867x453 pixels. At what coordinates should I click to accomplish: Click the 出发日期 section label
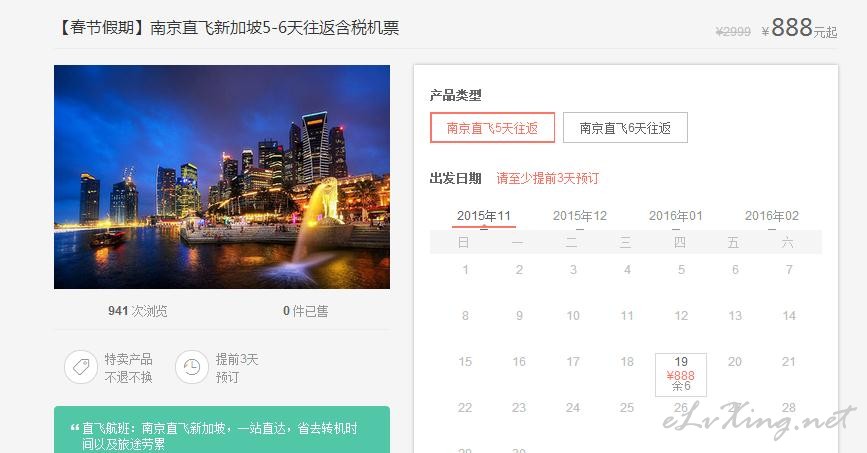click(x=456, y=178)
